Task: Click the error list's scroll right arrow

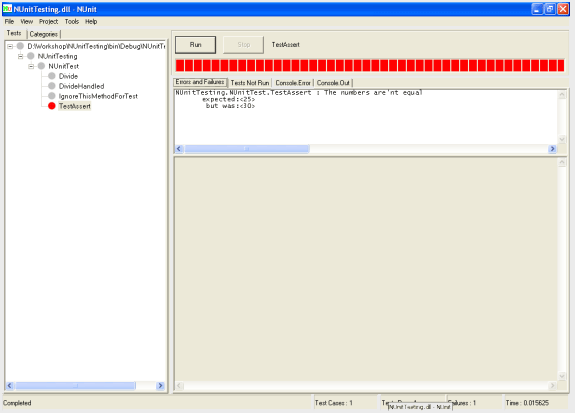Action: 552,149
